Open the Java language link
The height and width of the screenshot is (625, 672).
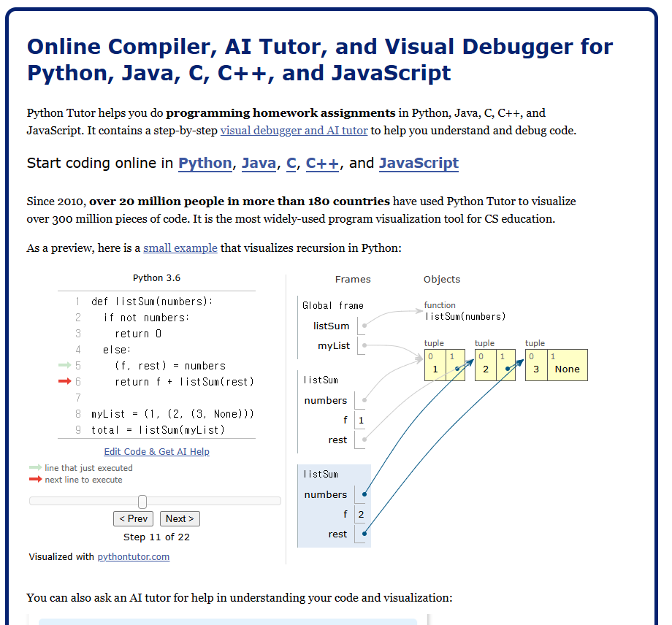pyautogui.click(x=259, y=164)
